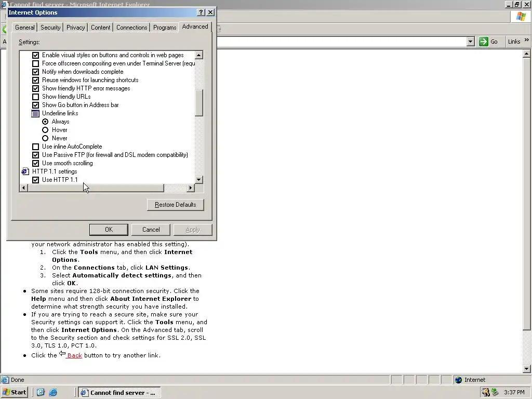Image resolution: width=532 pixels, height=399 pixels.
Task: Disable Use smooth scrolling
Action: 36,163
